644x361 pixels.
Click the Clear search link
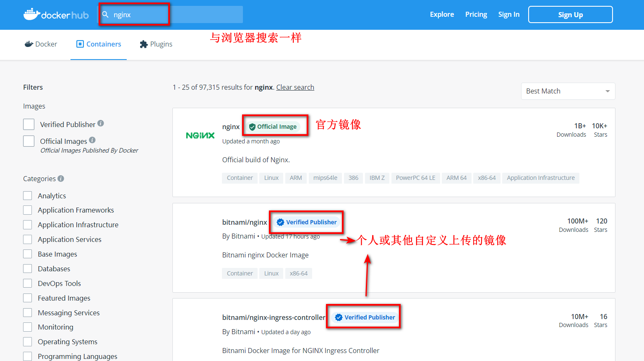(295, 87)
